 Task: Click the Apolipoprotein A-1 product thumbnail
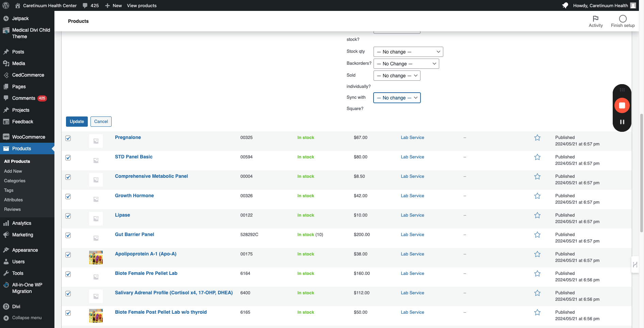point(96,257)
